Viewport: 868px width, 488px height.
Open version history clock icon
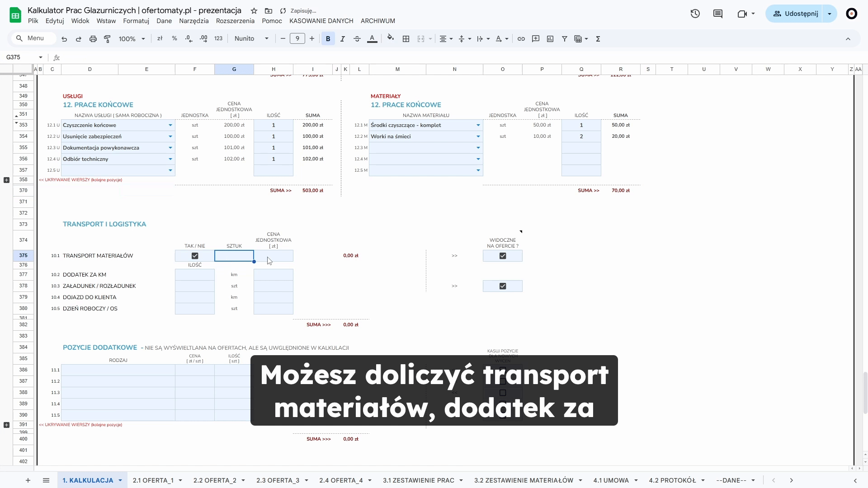695,14
